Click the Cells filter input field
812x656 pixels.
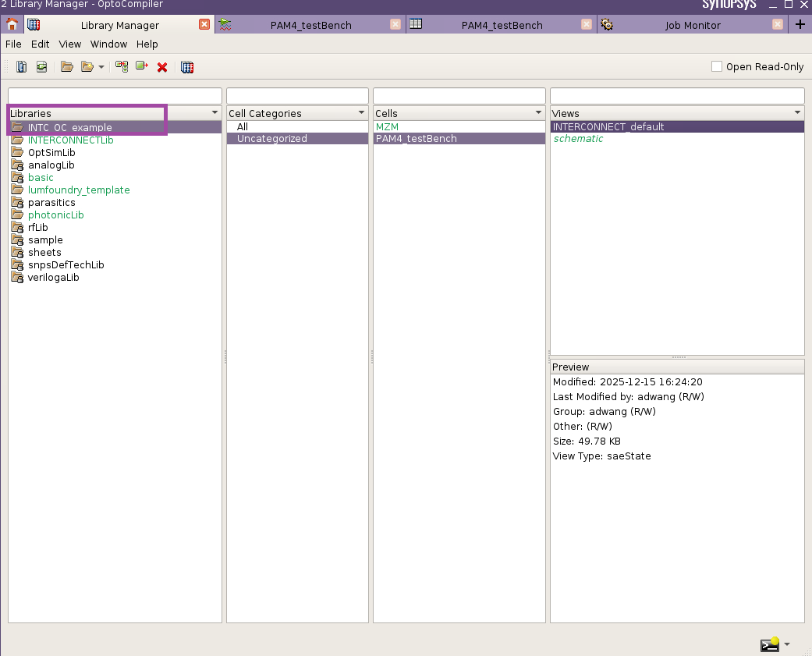pyautogui.click(x=459, y=96)
